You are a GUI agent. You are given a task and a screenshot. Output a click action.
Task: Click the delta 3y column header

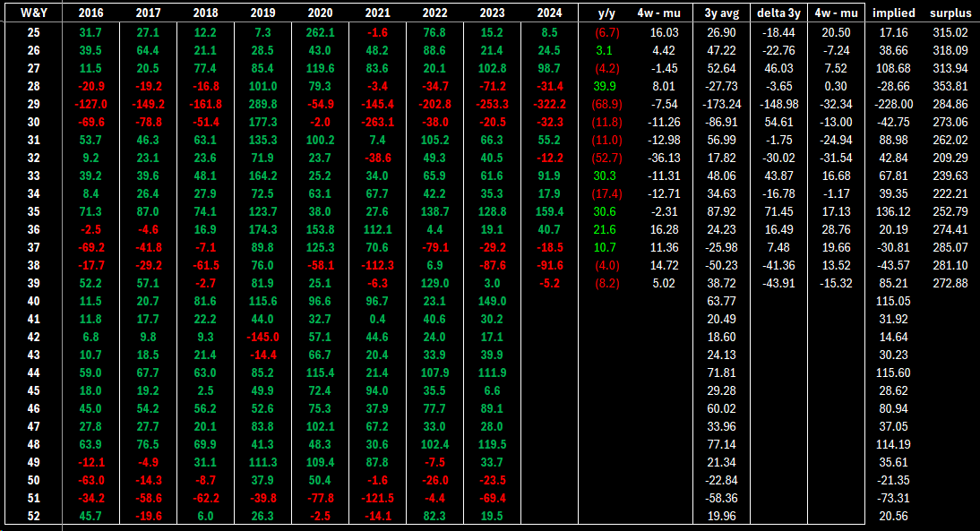click(778, 13)
